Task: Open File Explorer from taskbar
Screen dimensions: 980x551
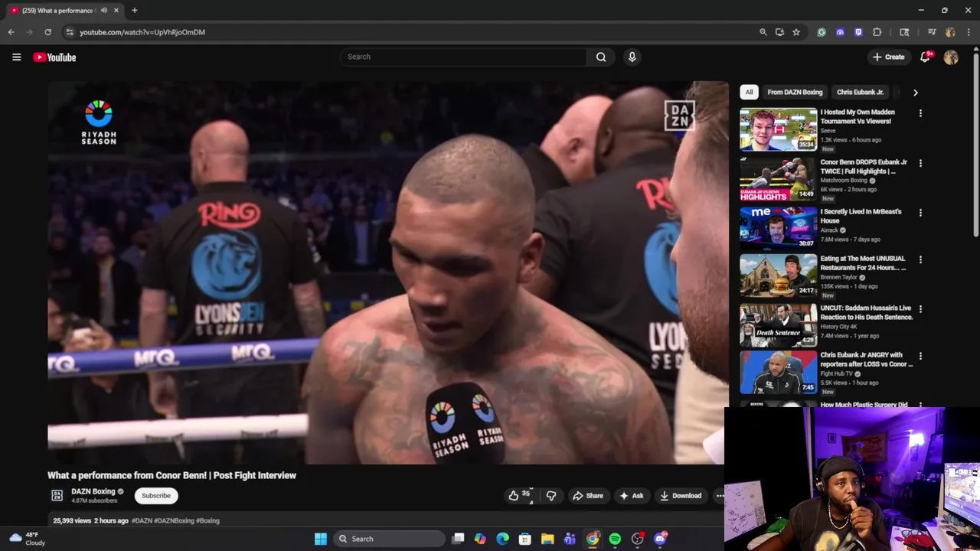Action: point(547,539)
